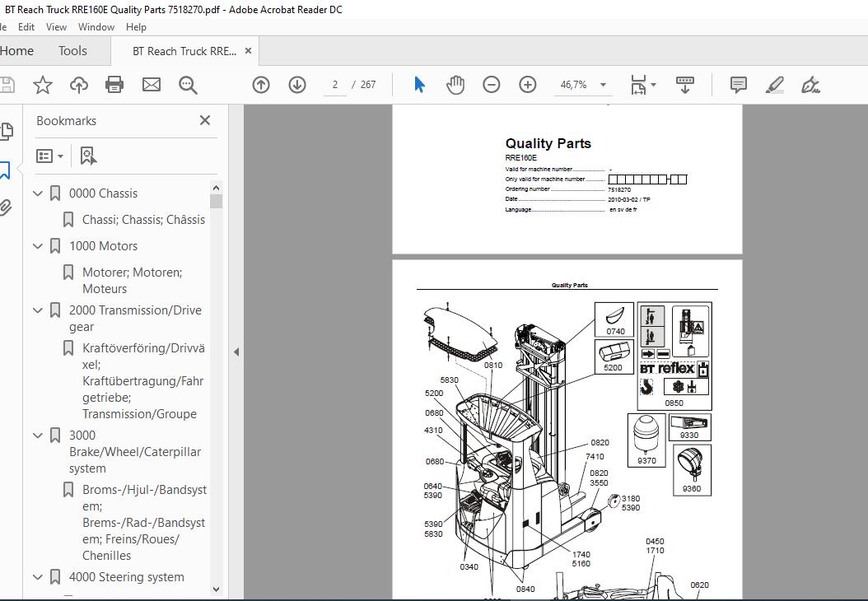Open Broms-/Hjul-/Bandsystem bookmark entry
The height and width of the screenshot is (601, 868).
(x=144, y=523)
